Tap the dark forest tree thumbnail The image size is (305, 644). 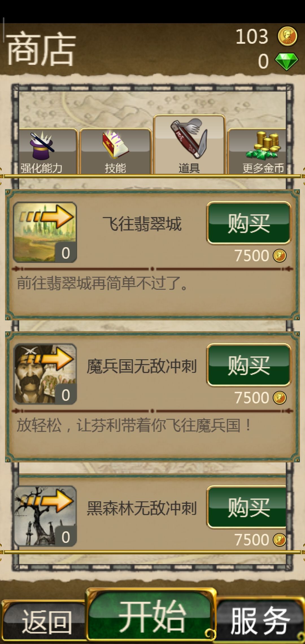point(45,516)
